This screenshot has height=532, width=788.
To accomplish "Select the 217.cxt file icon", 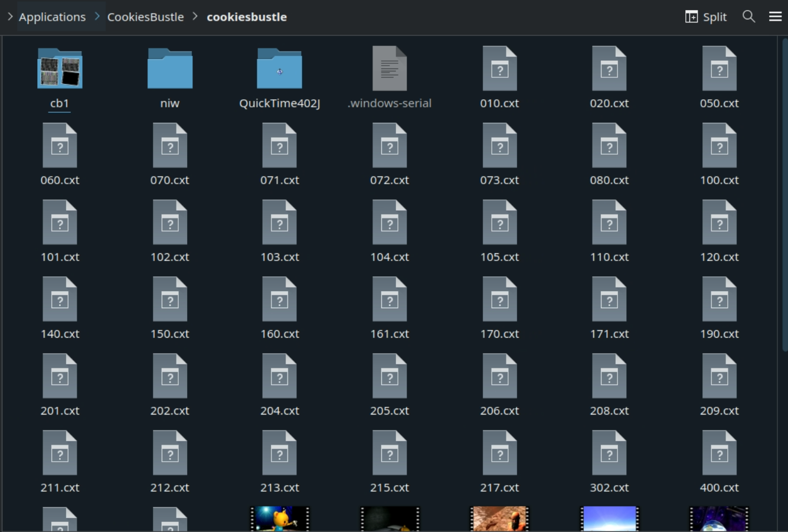I will [500, 453].
